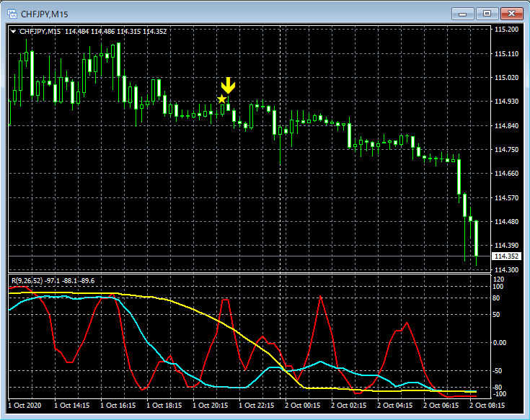This screenshot has width=530, height=420.
Task: Click the indicator scale value -100
Action: [500, 394]
